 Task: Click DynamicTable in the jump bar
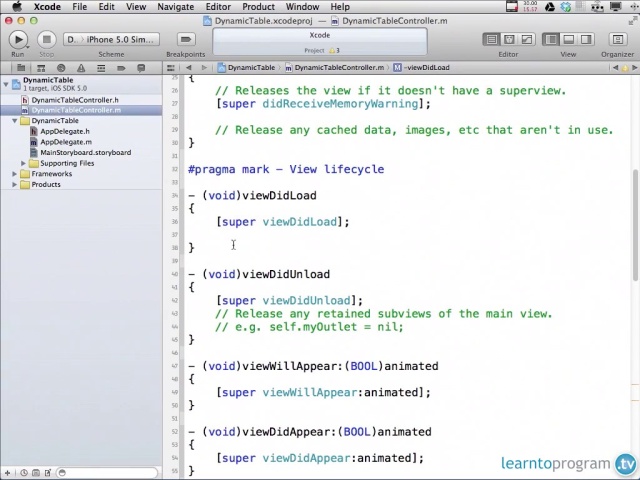click(246, 68)
